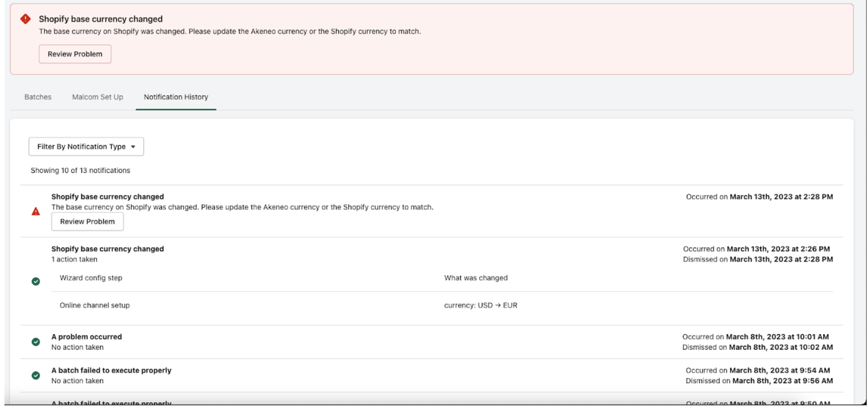Screen dimensions: 868x406
Task: Click red diamond alert icon in banner
Action: click(25, 19)
